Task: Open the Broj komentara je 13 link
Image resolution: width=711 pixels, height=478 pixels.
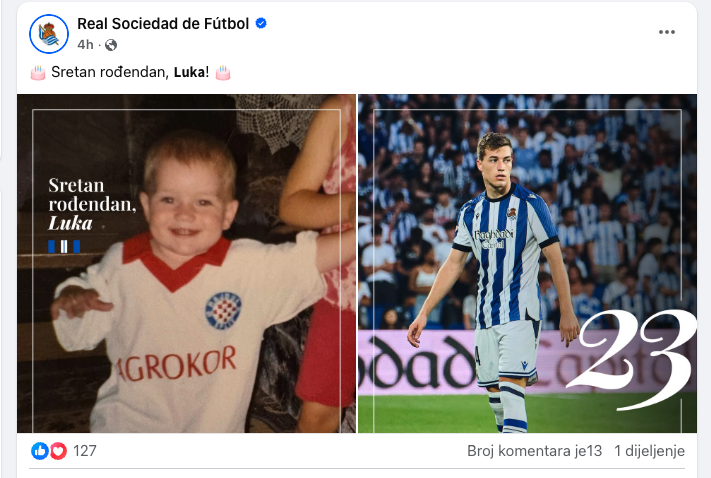Action: [x=535, y=451]
